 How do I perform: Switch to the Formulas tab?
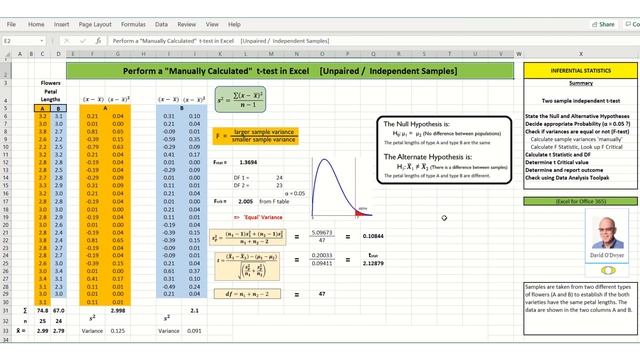(133, 24)
